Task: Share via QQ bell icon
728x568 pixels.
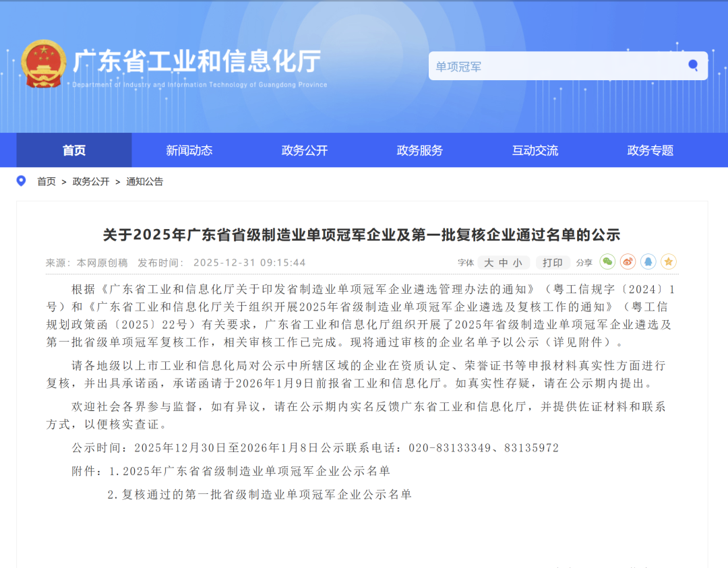Action: point(648,262)
